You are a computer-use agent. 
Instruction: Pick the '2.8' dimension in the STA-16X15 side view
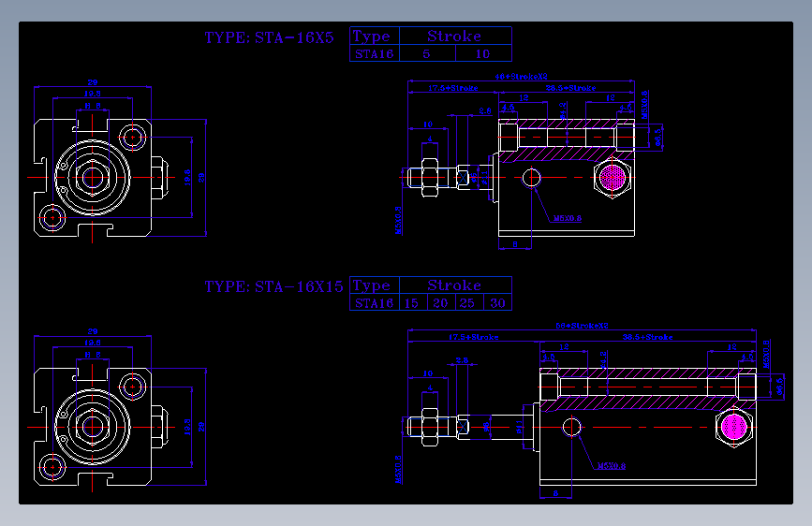point(462,360)
